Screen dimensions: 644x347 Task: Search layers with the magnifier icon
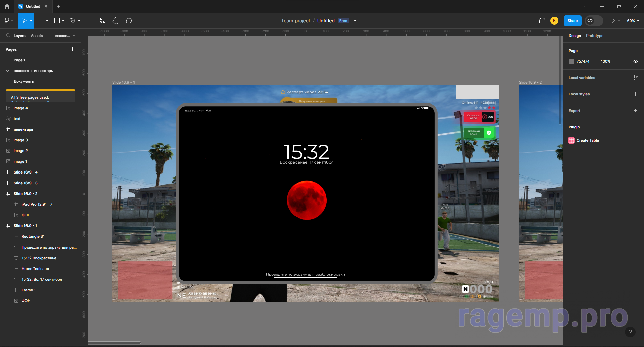pyautogui.click(x=8, y=35)
